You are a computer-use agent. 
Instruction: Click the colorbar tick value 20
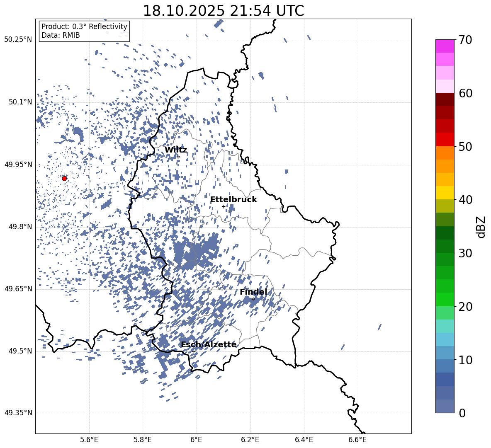(x=466, y=306)
